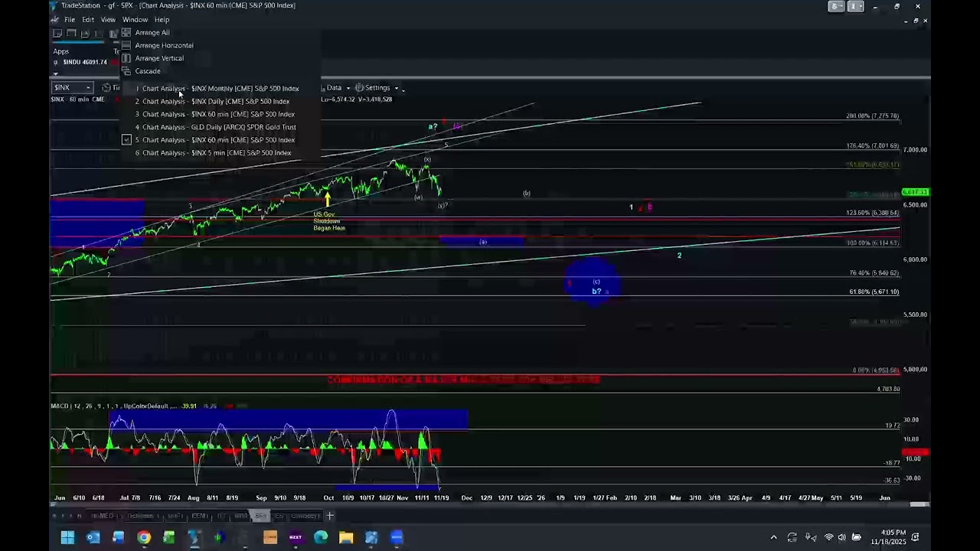Click the $INDU 46091.74 quote

click(x=83, y=62)
